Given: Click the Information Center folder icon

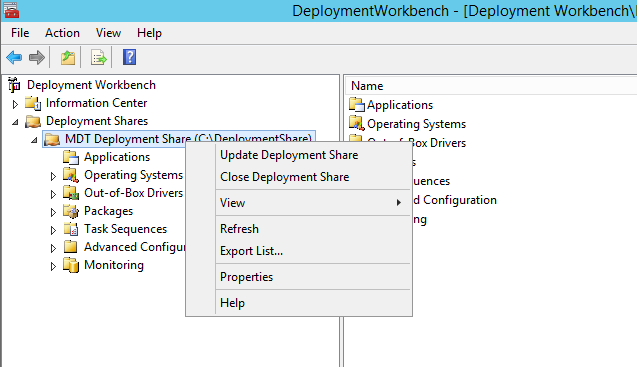Looking at the screenshot, I should pos(33,103).
